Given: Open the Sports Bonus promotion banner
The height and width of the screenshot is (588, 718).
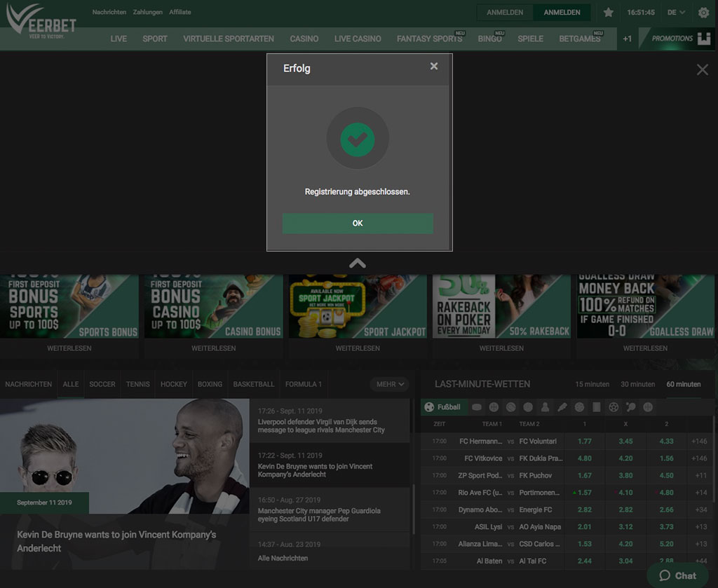Looking at the screenshot, I should (x=69, y=306).
